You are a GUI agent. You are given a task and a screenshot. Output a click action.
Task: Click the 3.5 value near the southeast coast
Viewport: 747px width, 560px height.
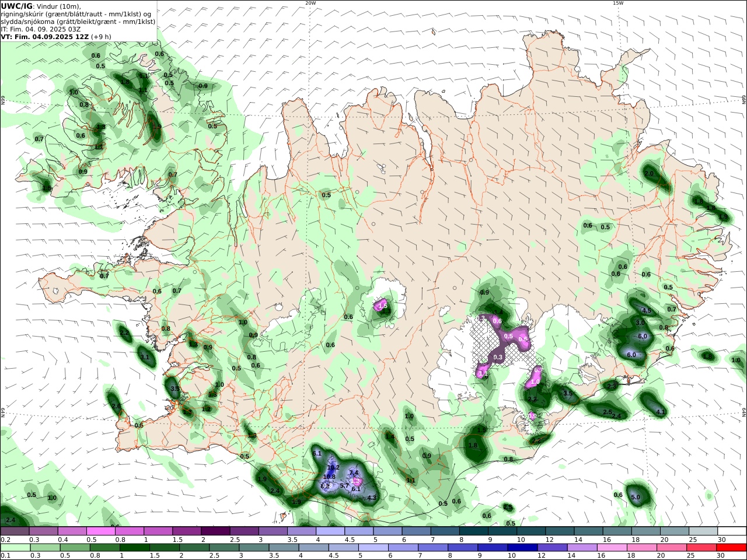pos(568,393)
